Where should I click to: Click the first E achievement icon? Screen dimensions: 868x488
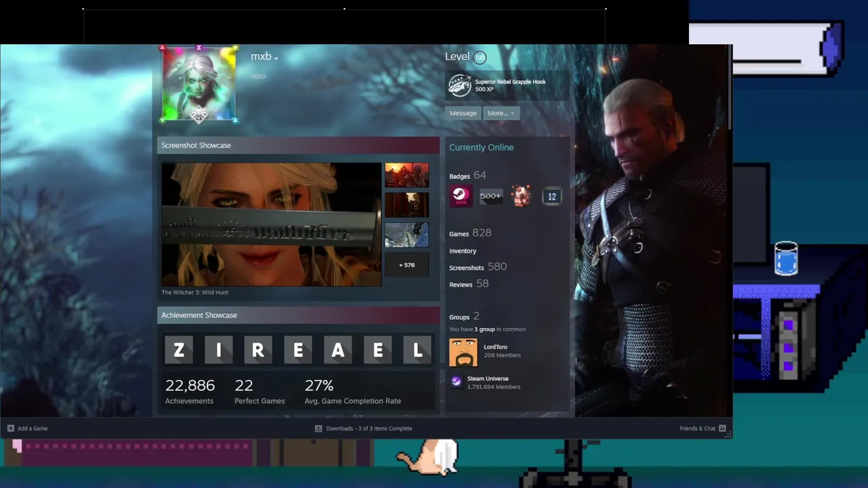pyautogui.click(x=298, y=350)
